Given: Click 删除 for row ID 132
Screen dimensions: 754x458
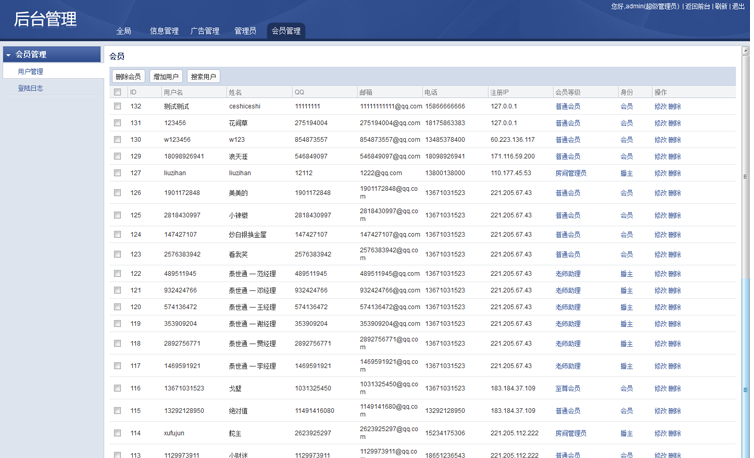Looking at the screenshot, I should tap(675, 106).
